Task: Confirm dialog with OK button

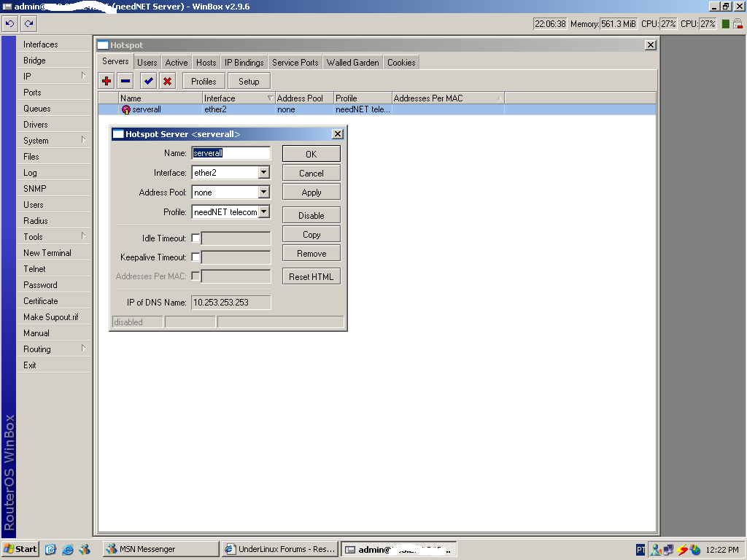Action: (x=311, y=154)
